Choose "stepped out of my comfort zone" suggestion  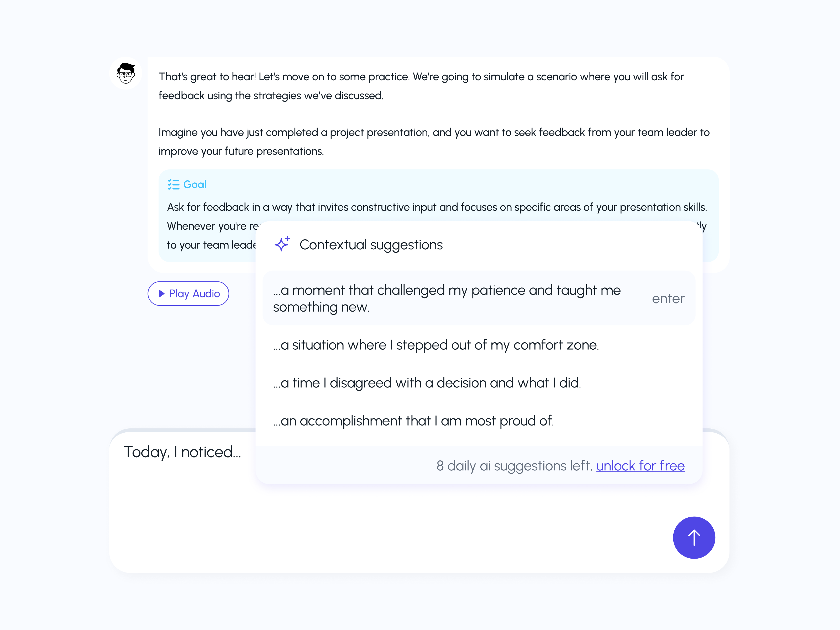435,345
